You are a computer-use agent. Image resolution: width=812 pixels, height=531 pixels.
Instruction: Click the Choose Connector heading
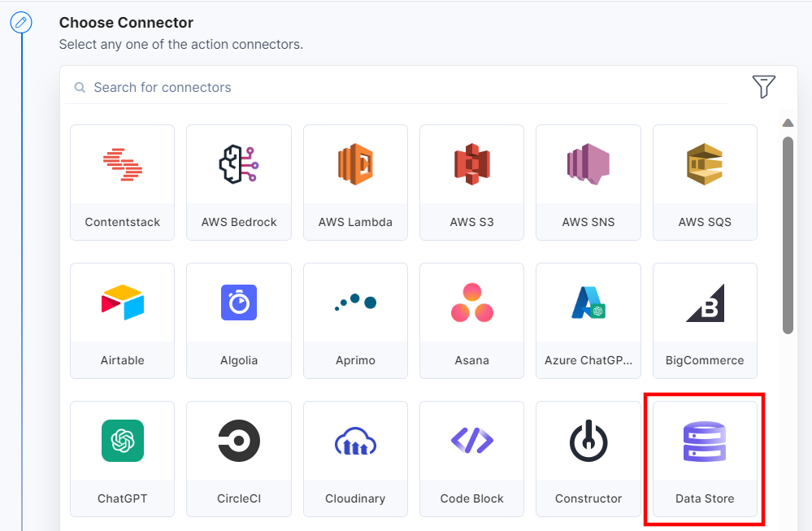tap(126, 23)
